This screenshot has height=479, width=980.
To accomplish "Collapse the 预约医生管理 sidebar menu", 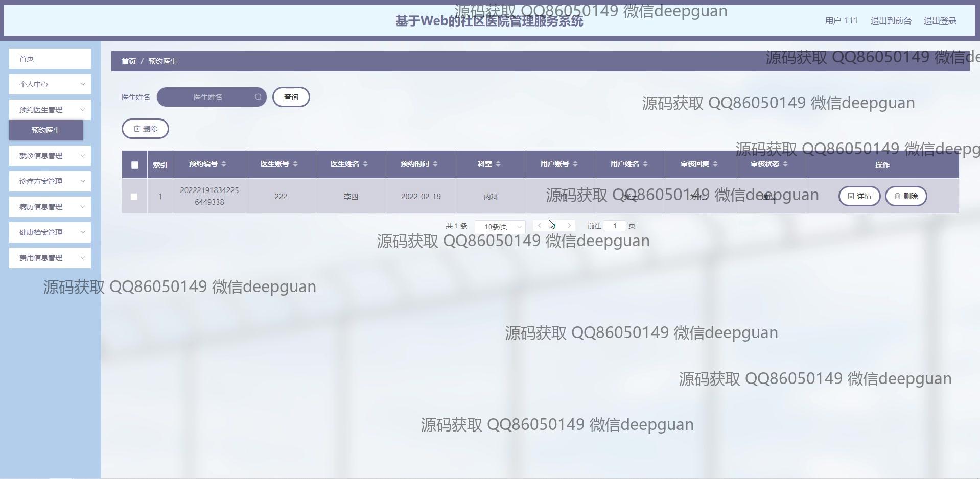I will point(50,110).
